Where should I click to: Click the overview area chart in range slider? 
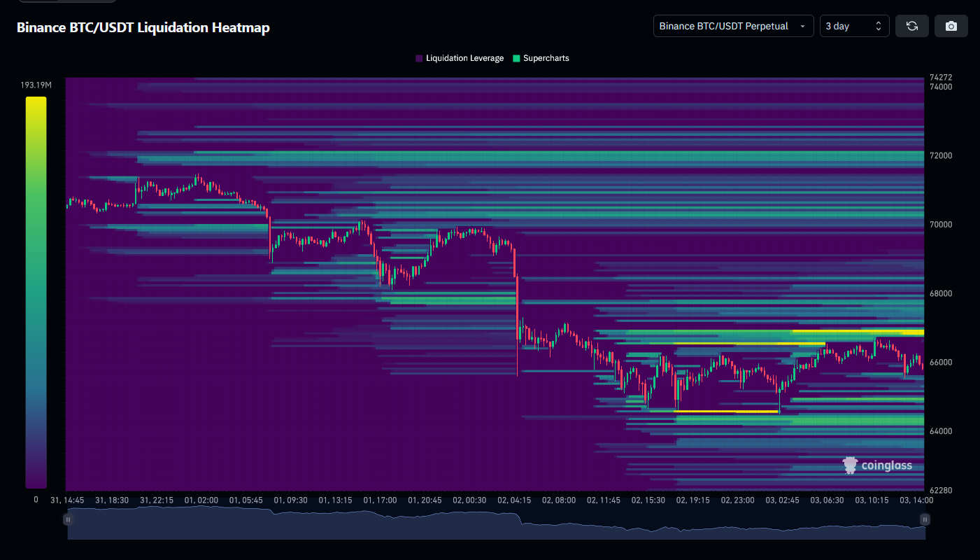pyautogui.click(x=497, y=524)
